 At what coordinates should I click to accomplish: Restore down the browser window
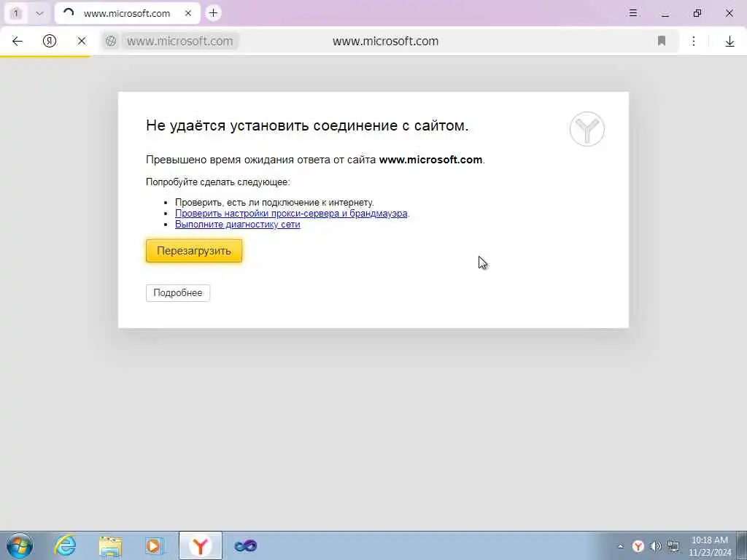coord(697,13)
